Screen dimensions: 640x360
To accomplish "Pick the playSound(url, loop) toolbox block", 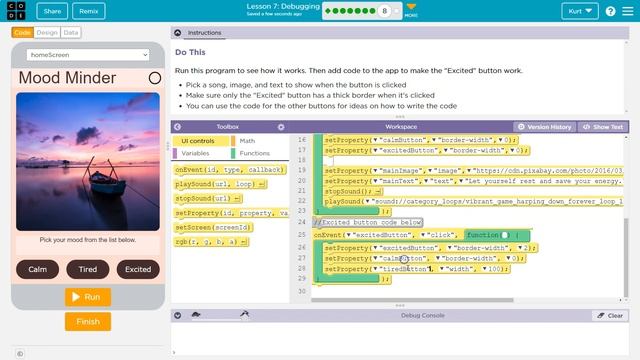I will (x=221, y=184).
